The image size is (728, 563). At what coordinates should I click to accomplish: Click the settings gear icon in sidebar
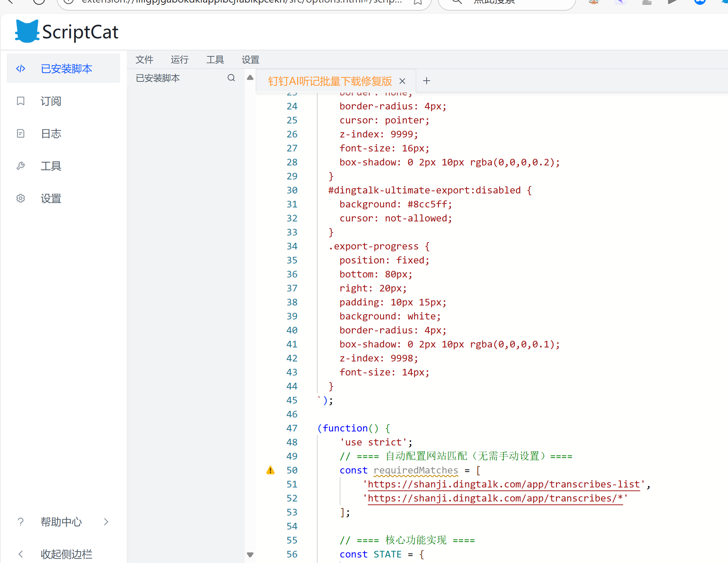pyautogui.click(x=21, y=198)
